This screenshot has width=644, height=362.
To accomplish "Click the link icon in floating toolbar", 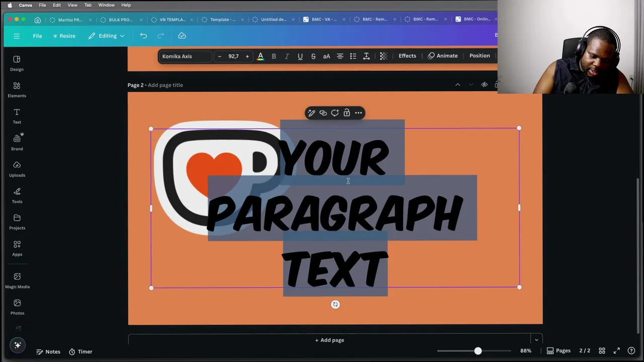I will [x=323, y=113].
